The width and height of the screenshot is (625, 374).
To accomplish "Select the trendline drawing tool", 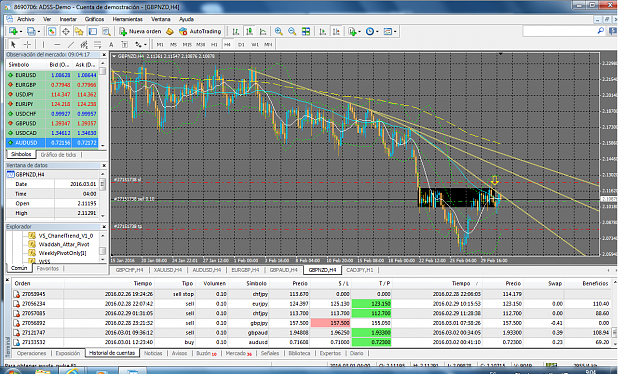I will coord(71,44).
